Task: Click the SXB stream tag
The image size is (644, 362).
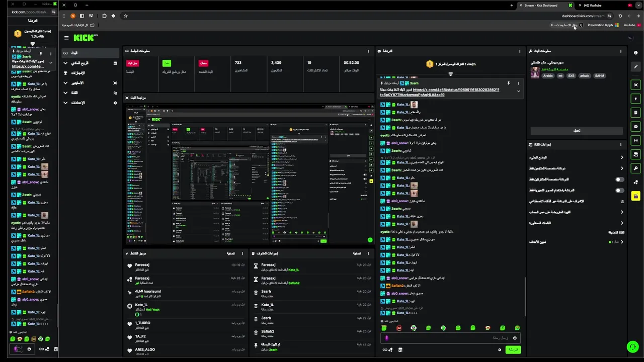Action: click(x=571, y=76)
